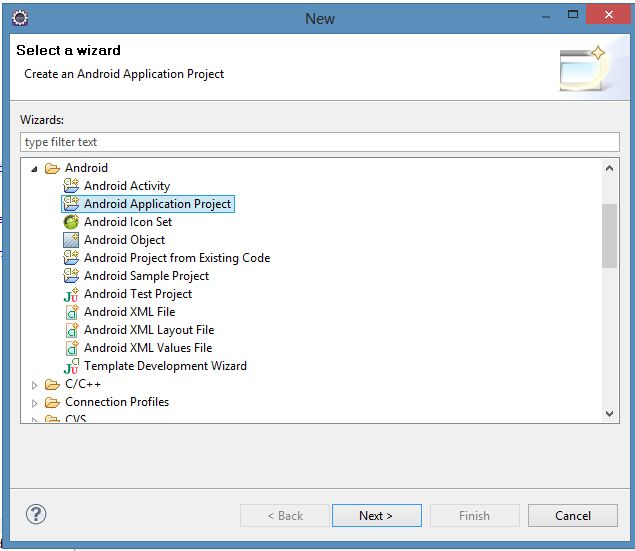Click the help question mark icon
635x551 pixels.
pyautogui.click(x=36, y=515)
